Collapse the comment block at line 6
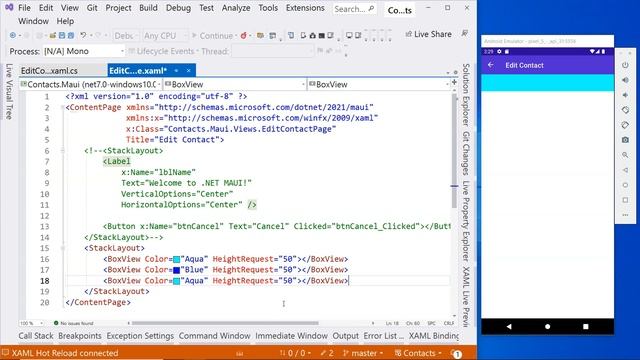 tap(62, 151)
